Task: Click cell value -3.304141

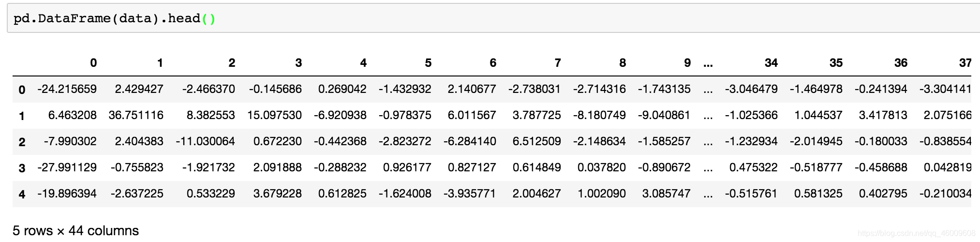Action: (945, 89)
